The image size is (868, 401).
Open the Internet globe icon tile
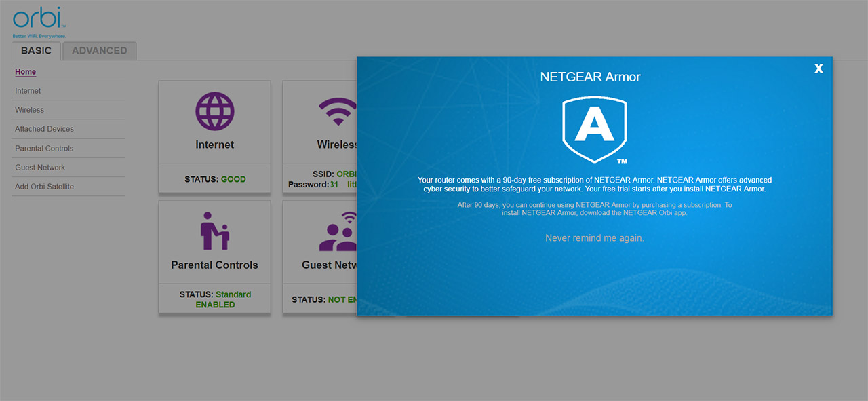214,110
